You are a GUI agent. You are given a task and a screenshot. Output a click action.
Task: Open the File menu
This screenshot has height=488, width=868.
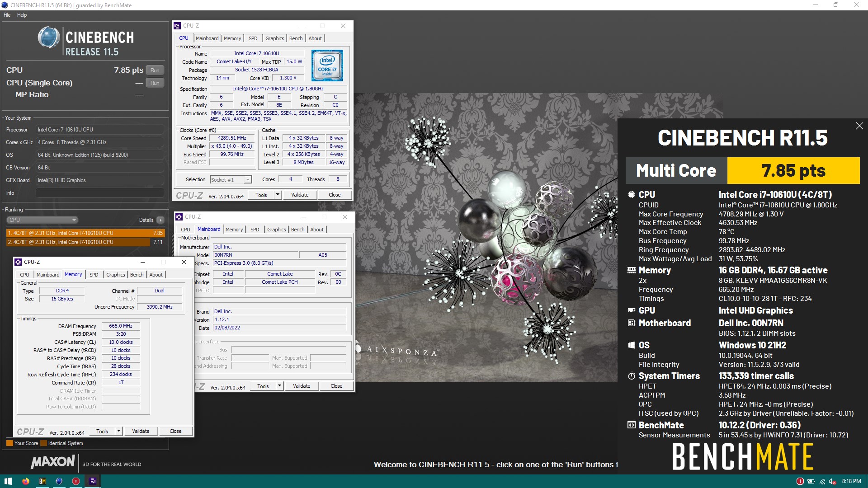(7, 15)
